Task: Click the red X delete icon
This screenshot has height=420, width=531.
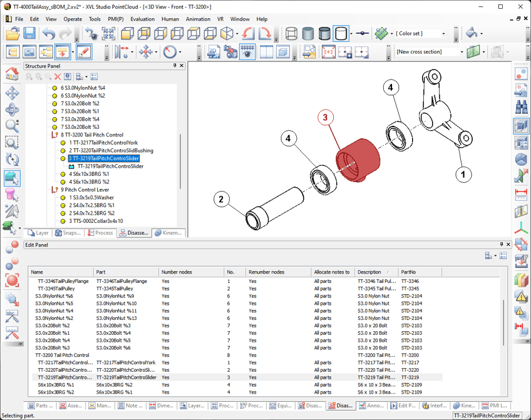Action: click(x=58, y=77)
